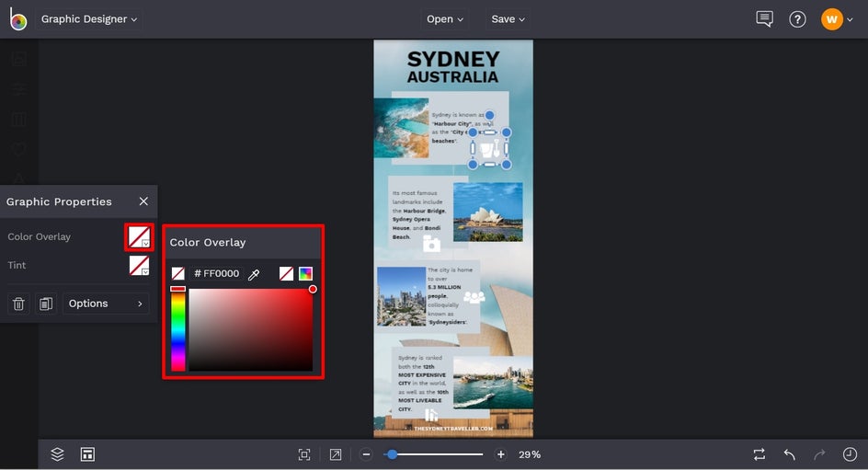Choose the no-color swatch beside the palette icon

(286, 273)
